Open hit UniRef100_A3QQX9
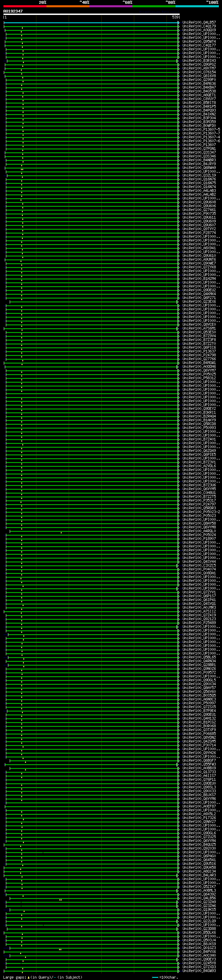This screenshot has width=222, height=980. (x=199, y=30)
